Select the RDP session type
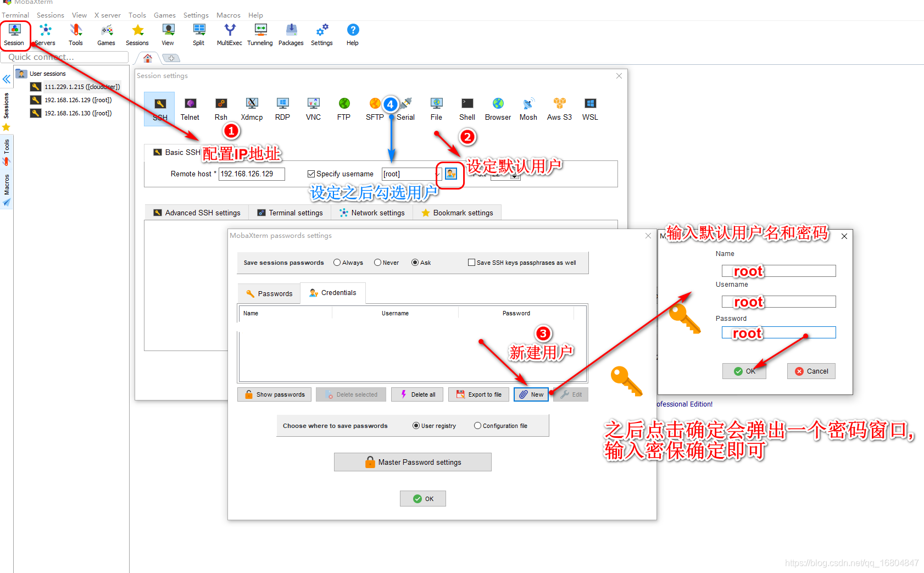The height and width of the screenshot is (573, 924). (x=282, y=109)
